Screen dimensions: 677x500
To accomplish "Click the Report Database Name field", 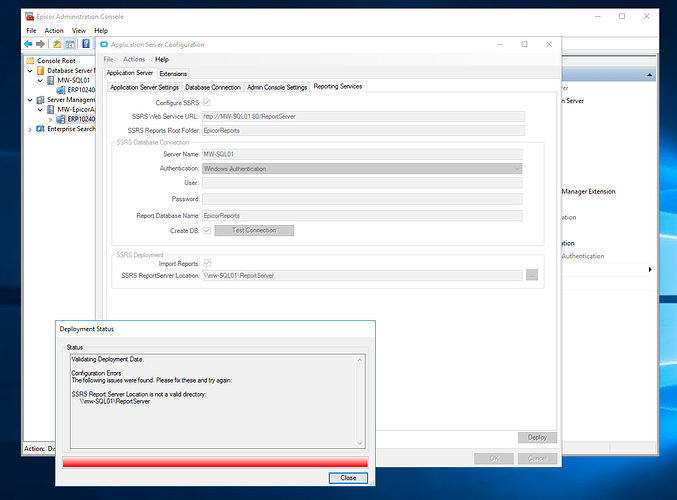I will pyautogui.click(x=362, y=215).
